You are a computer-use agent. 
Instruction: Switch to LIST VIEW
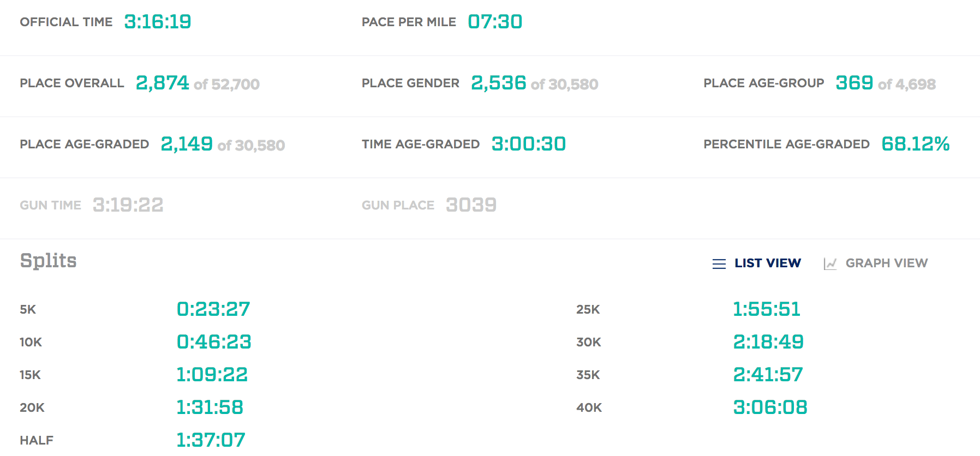pos(768,263)
